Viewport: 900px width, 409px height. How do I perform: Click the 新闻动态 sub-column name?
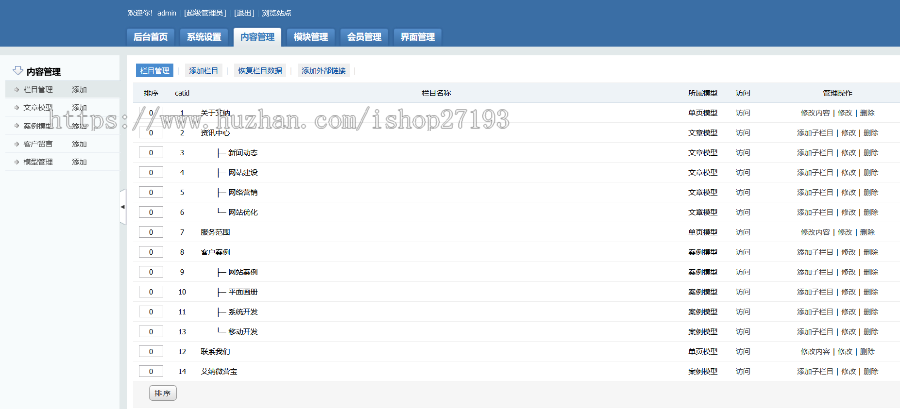(x=243, y=153)
